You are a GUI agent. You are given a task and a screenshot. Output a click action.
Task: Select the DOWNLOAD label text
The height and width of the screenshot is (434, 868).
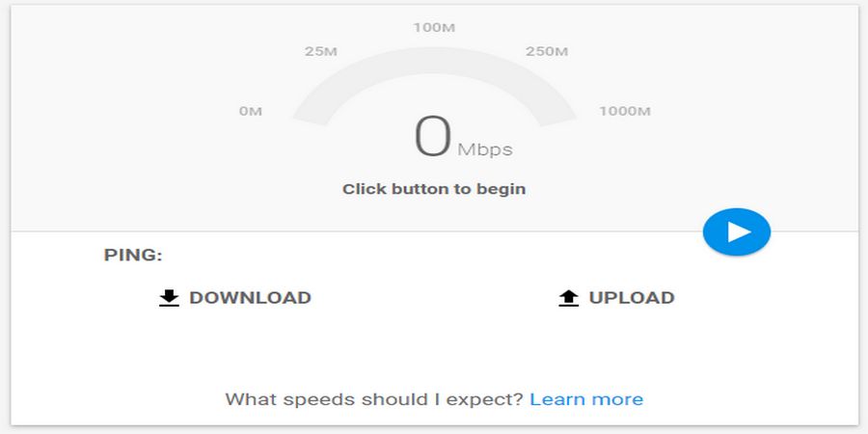click(x=250, y=298)
